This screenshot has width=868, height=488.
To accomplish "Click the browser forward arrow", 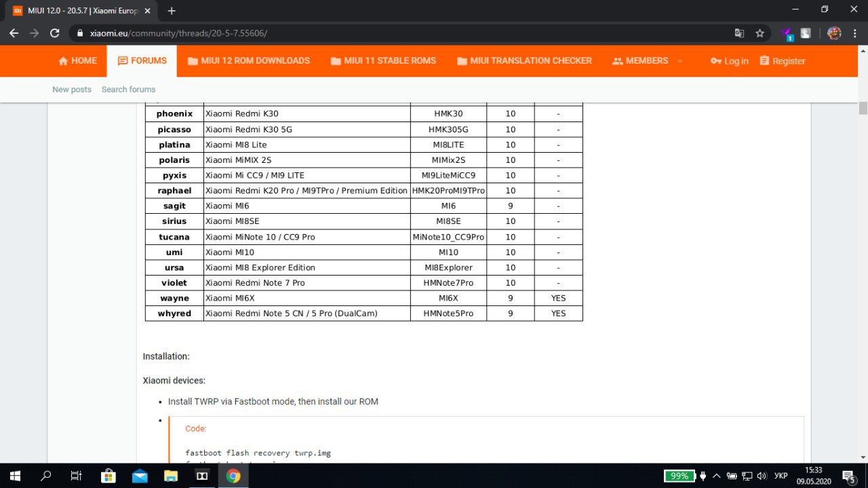I will click(x=34, y=33).
